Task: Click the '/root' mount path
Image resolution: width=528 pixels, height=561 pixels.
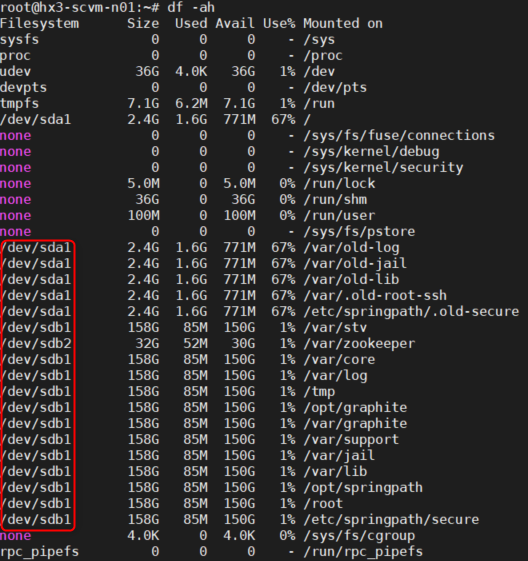Action: pos(323,504)
